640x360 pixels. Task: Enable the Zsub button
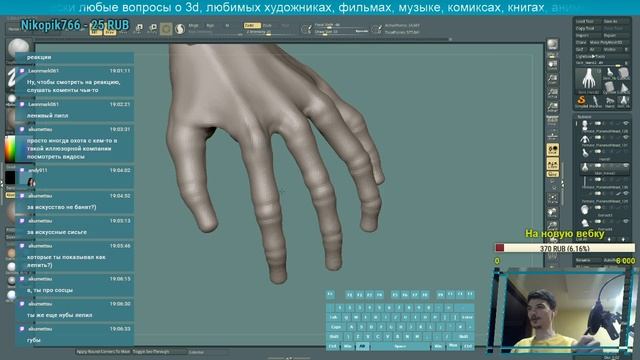point(267,25)
